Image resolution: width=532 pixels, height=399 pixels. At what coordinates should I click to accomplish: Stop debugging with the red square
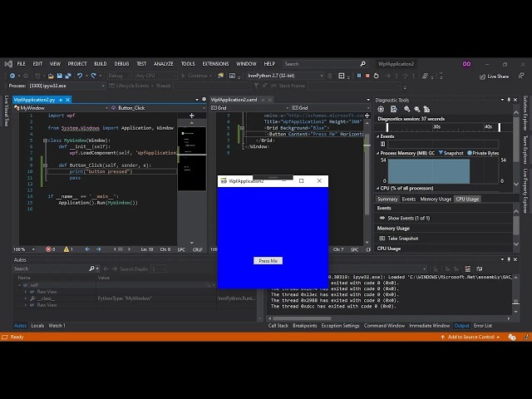(x=367, y=76)
